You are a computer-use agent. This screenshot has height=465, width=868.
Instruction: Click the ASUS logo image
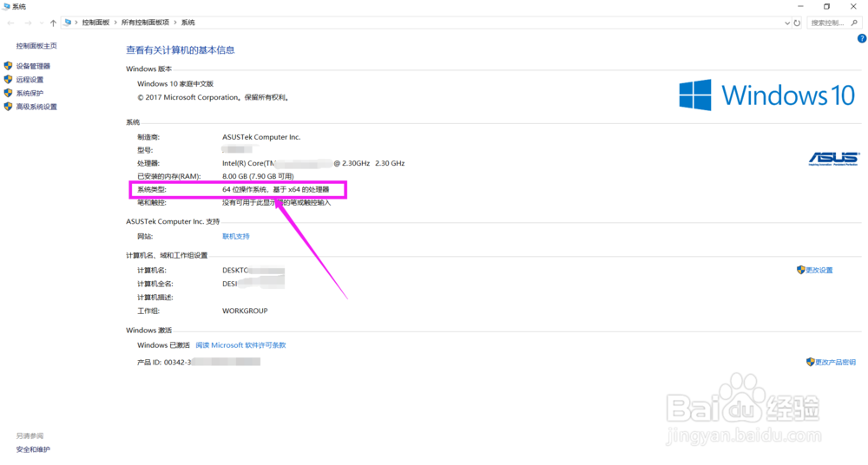[833, 159]
